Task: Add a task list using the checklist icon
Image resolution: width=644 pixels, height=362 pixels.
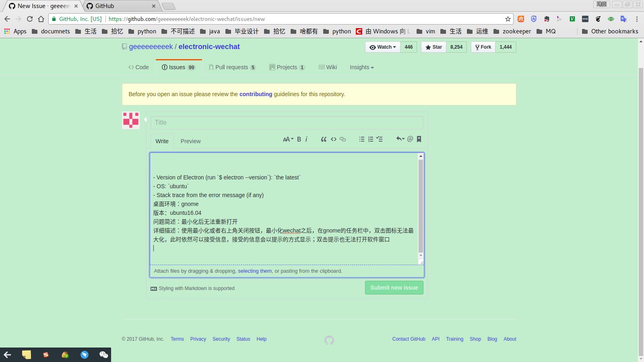Action: click(x=379, y=139)
